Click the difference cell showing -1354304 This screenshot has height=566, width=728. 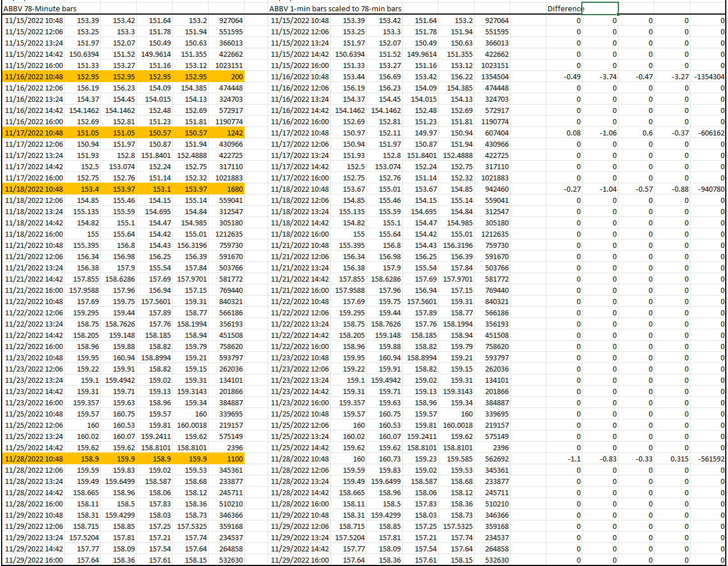(x=709, y=76)
